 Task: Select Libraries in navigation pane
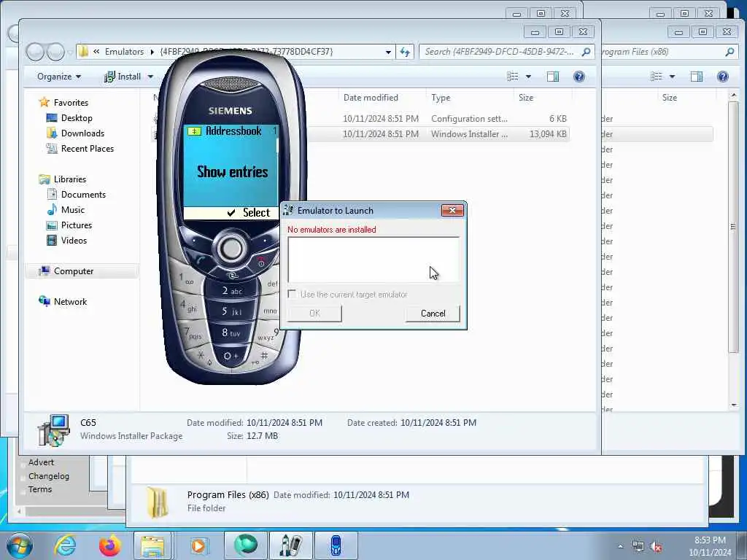pos(69,179)
